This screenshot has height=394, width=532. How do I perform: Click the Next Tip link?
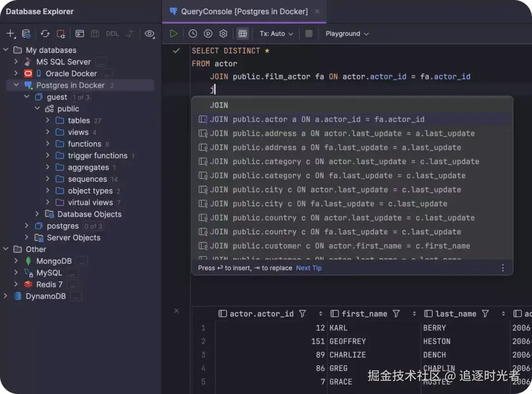click(308, 268)
